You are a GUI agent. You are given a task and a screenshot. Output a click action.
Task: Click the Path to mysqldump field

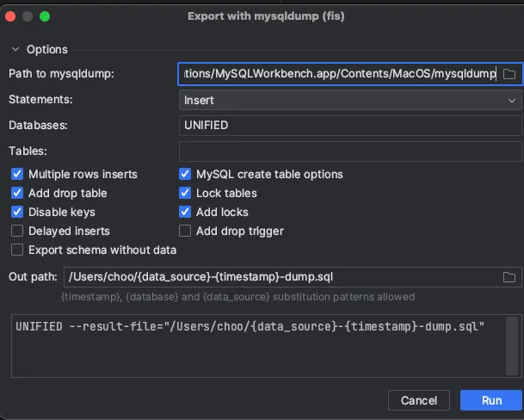338,74
